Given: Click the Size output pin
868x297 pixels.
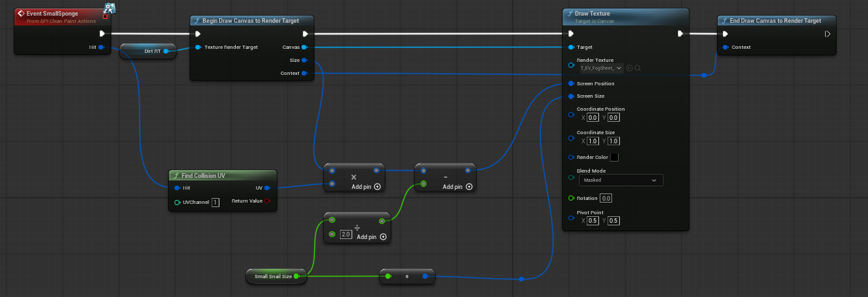Looking at the screenshot, I should (304, 60).
